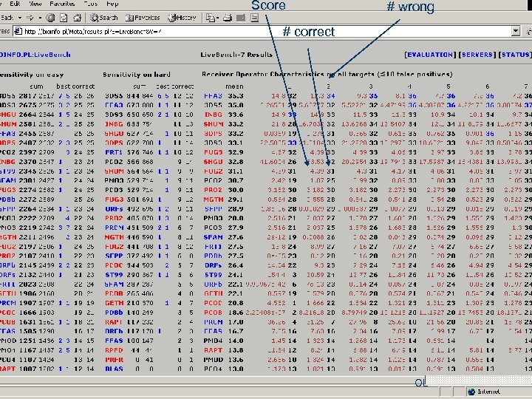Click the Sensitivity on hard heading
Image resolution: width=532 pixels, height=399 pixels.
click(137, 75)
